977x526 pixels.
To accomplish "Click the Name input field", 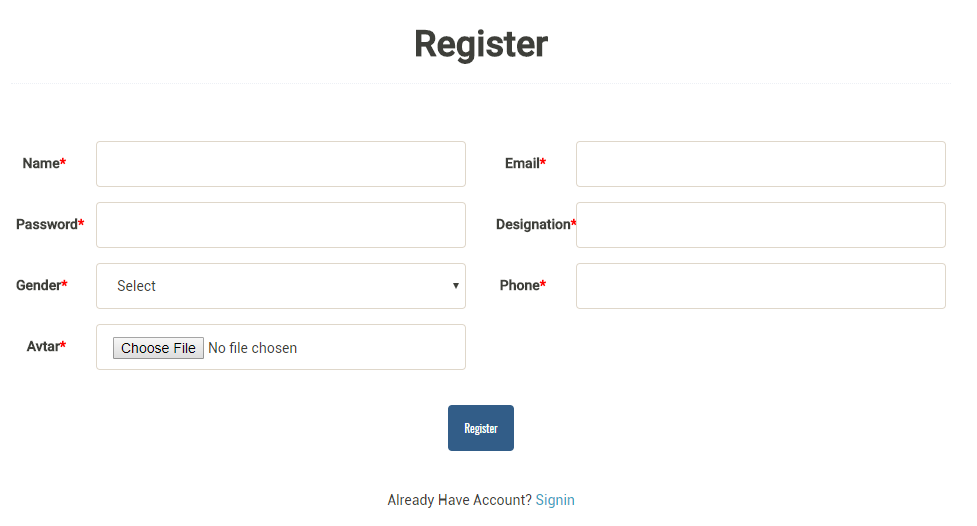I will [x=280, y=164].
